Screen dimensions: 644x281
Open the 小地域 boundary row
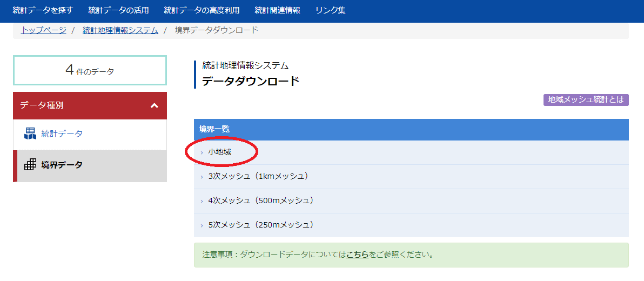(x=411, y=152)
